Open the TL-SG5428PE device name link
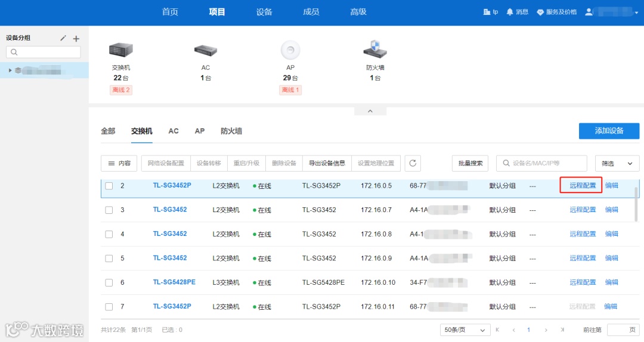Image resolution: width=644 pixels, height=342 pixels. (174, 282)
